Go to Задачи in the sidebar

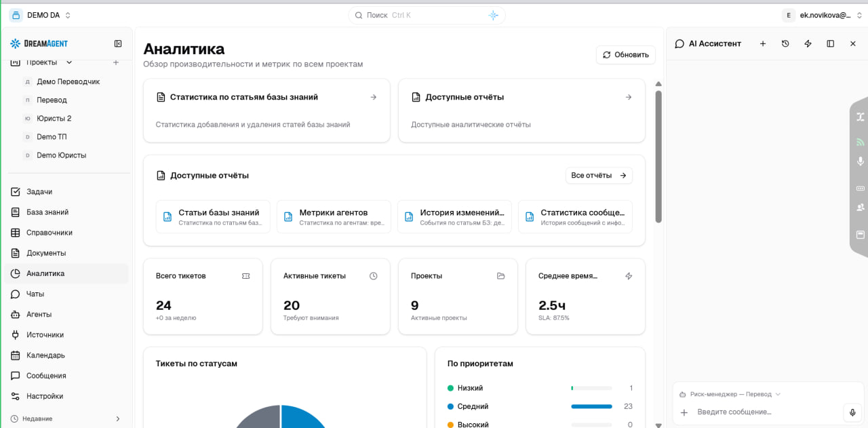pyautogui.click(x=66, y=192)
